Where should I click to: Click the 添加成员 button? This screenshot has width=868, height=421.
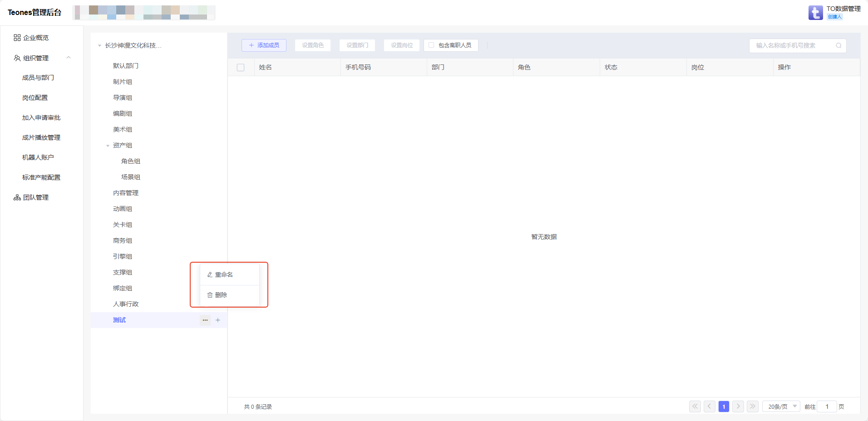click(x=264, y=45)
